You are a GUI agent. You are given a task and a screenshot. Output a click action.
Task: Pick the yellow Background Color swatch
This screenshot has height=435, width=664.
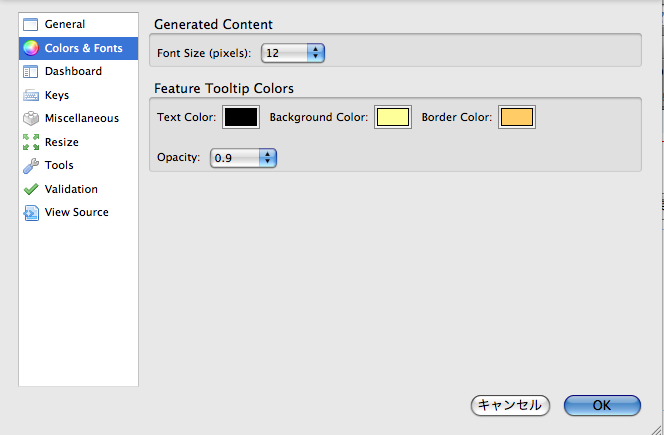[x=393, y=118]
